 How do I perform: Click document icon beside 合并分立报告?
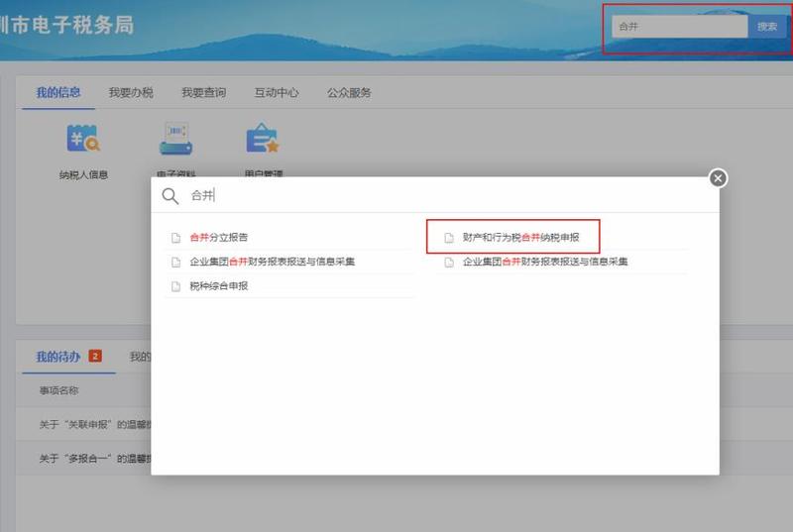pos(176,238)
